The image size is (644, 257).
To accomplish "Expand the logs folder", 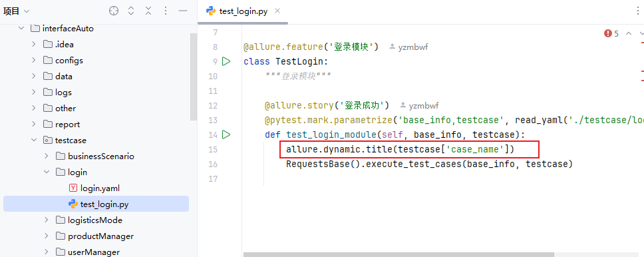I will [34, 93].
